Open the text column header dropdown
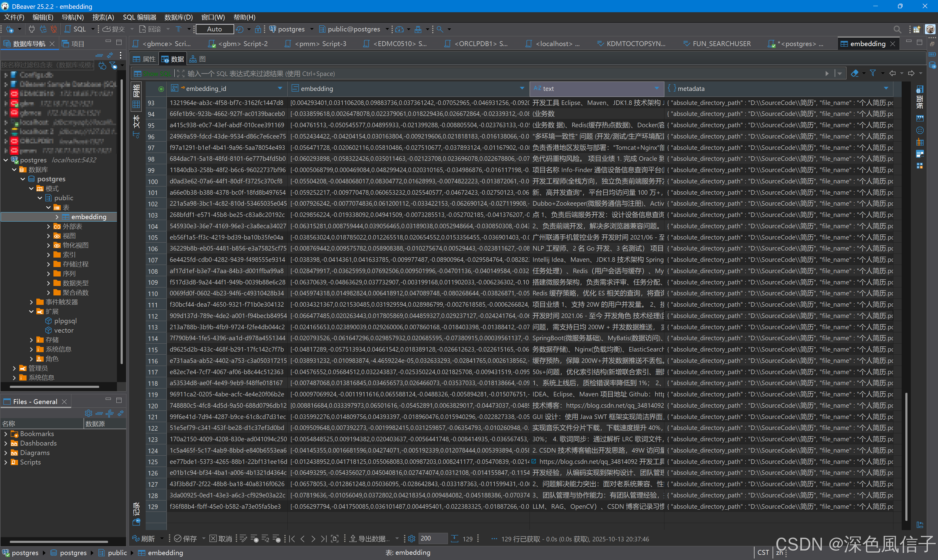The width and height of the screenshot is (938, 560). pos(657,88)
